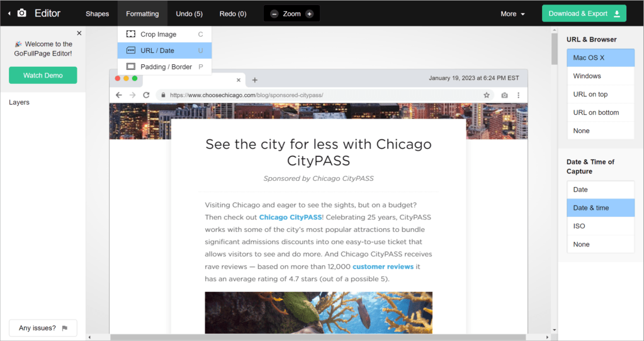Screen dimensions: 644x341
Task: Choose URL / Date menu entry
Action: pos(157,50)
